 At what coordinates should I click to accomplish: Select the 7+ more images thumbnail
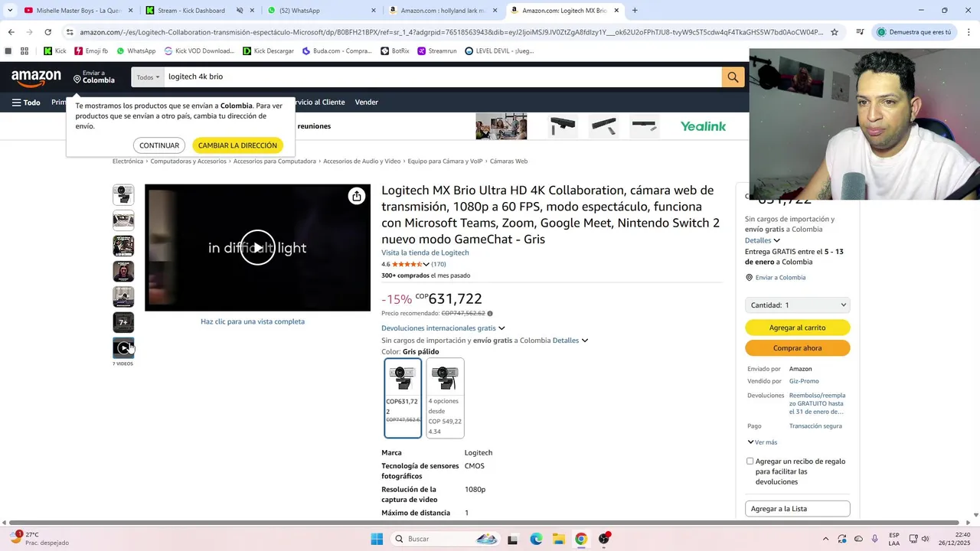coord(123,322)
